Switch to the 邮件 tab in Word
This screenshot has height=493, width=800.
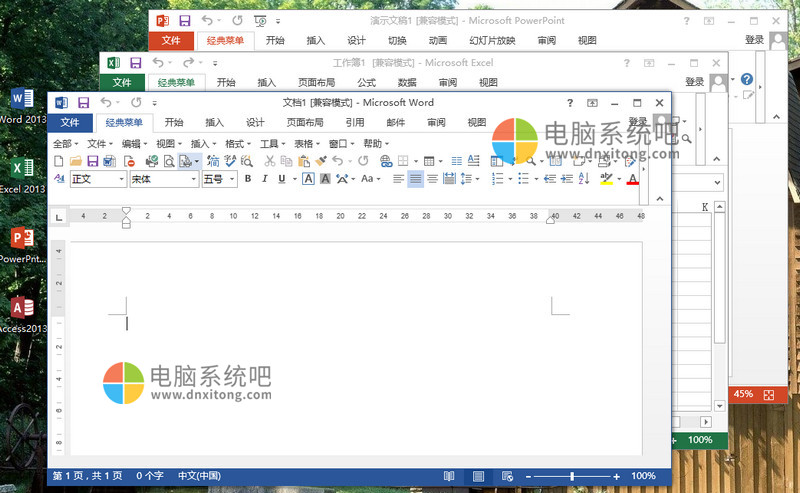(x=395, y=122)
